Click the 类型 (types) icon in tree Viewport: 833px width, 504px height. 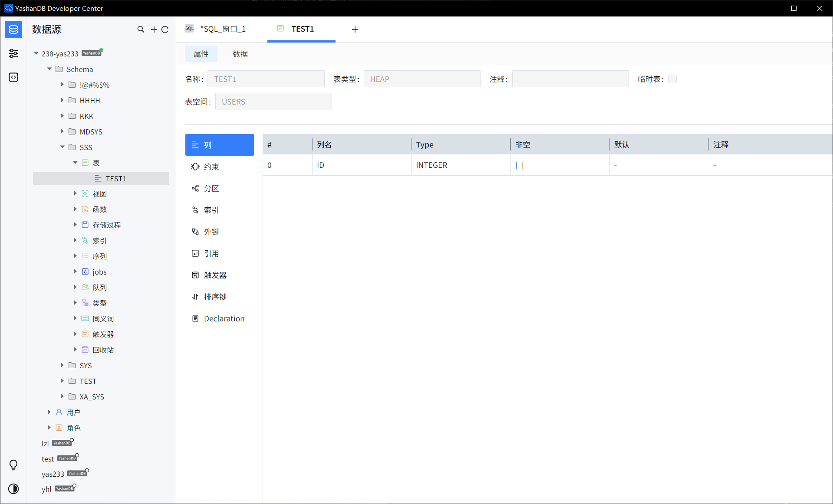[x=85, y=303]
